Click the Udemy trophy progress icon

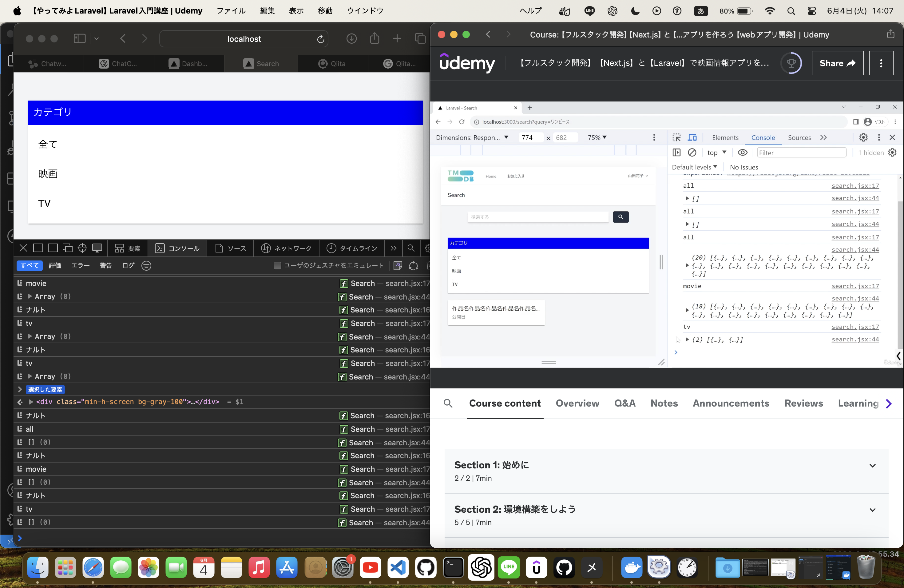pyautogui.click(x=791, y=63)
